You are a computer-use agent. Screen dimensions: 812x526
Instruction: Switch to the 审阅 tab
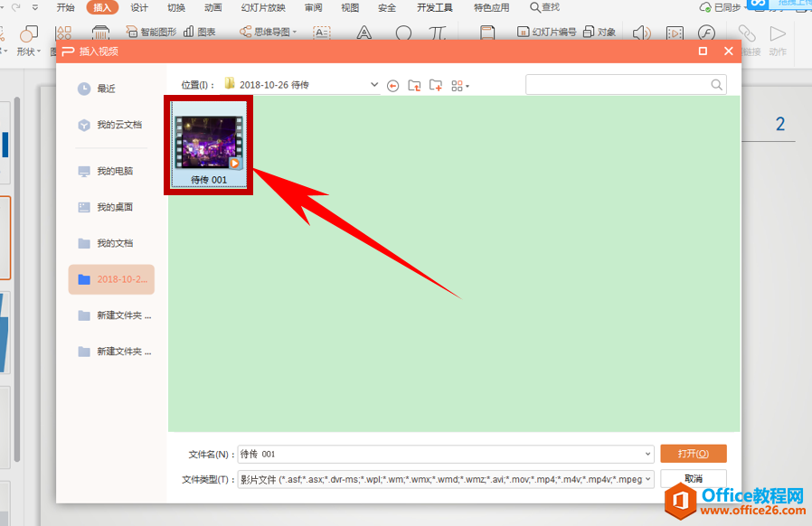(313, 7)
